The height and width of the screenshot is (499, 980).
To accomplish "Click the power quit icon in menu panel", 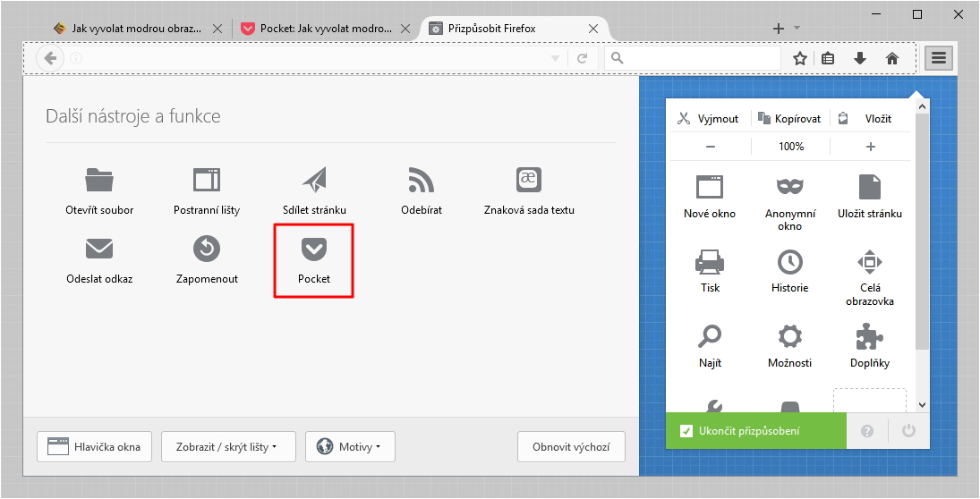I will [x=908, y=431].
